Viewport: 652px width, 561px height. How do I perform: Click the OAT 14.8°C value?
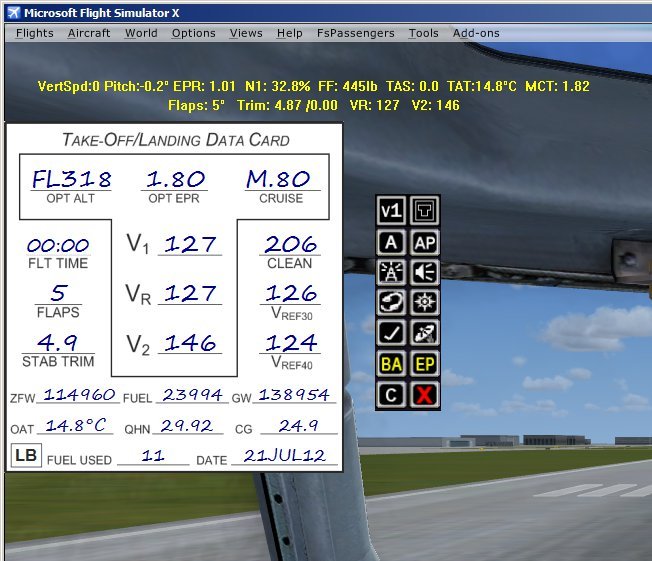[76, 425]
